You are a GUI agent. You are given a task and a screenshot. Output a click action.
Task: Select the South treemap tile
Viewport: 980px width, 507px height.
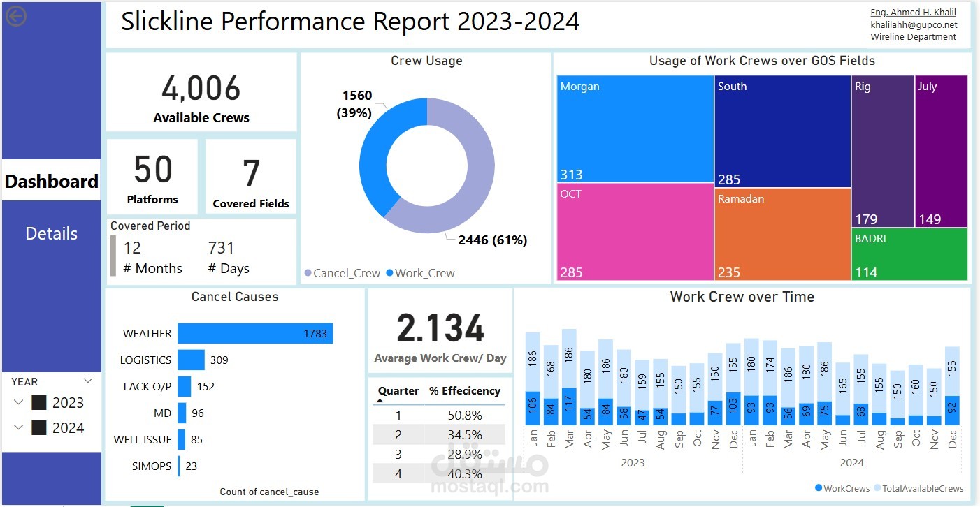click(x=782, y=131)
